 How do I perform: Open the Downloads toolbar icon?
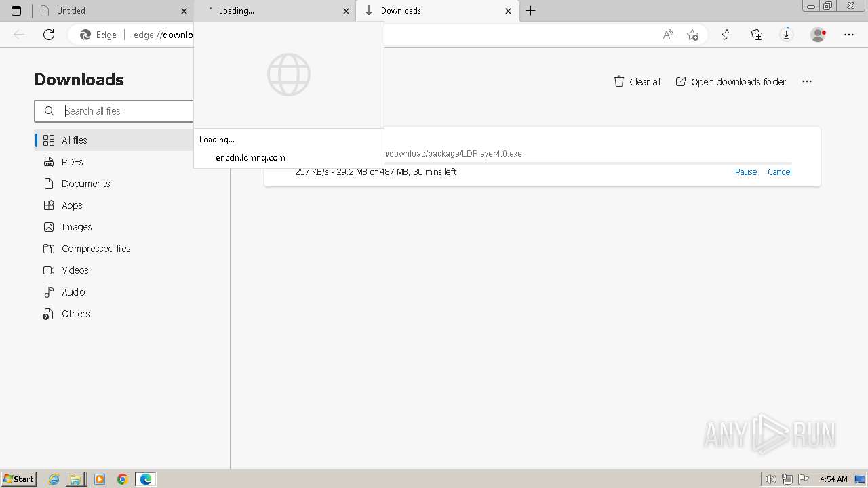click(x=787, y=35)
